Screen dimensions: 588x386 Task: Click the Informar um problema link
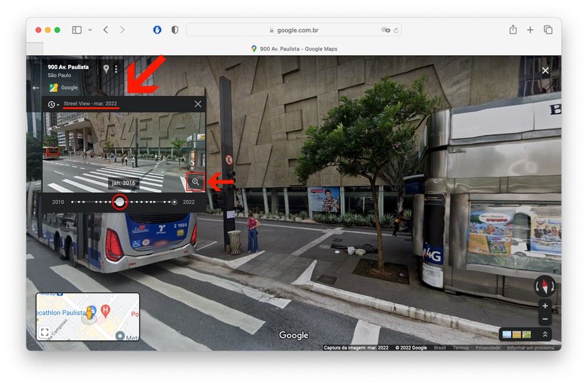pos(530,348)
